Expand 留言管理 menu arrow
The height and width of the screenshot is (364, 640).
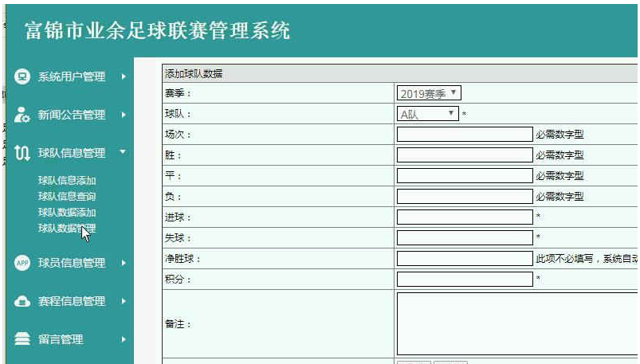click(x=124, y=339)
